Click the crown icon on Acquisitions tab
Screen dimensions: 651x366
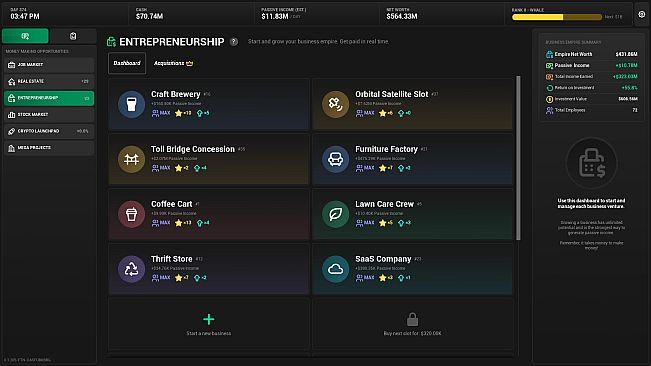(x=190, y=63)
